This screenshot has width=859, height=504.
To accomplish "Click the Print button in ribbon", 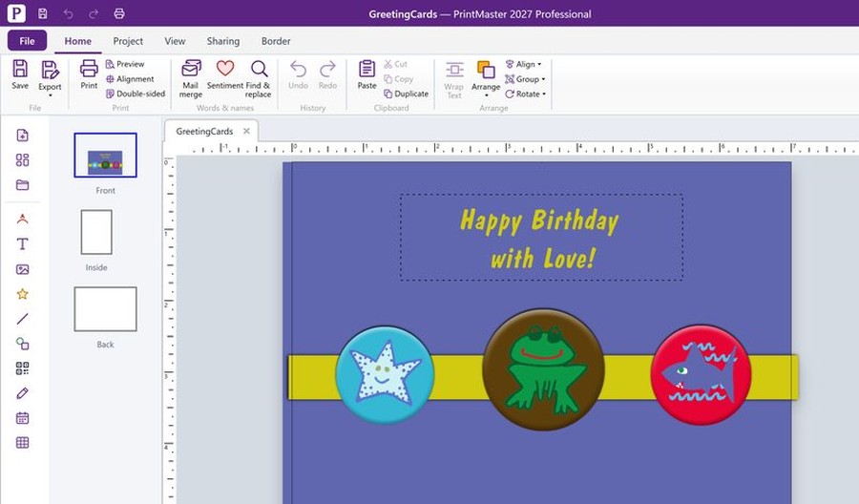I will point(89,74).
